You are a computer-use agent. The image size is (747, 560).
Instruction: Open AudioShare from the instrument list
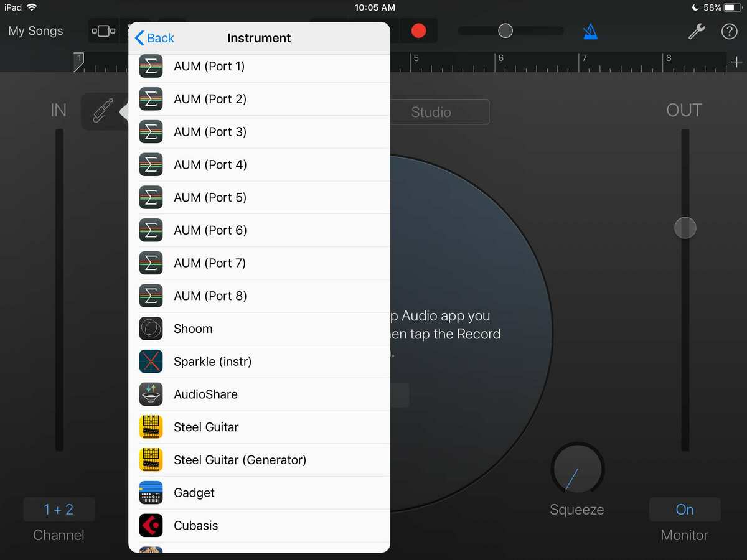coord(205,394)
